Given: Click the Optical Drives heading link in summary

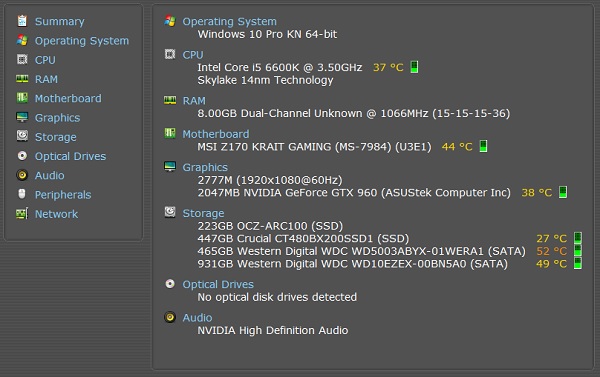Looking at the screenshot, I should coord(218,284).
